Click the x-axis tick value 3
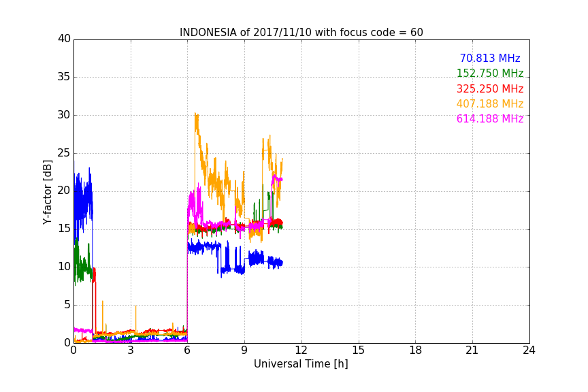 131,350
